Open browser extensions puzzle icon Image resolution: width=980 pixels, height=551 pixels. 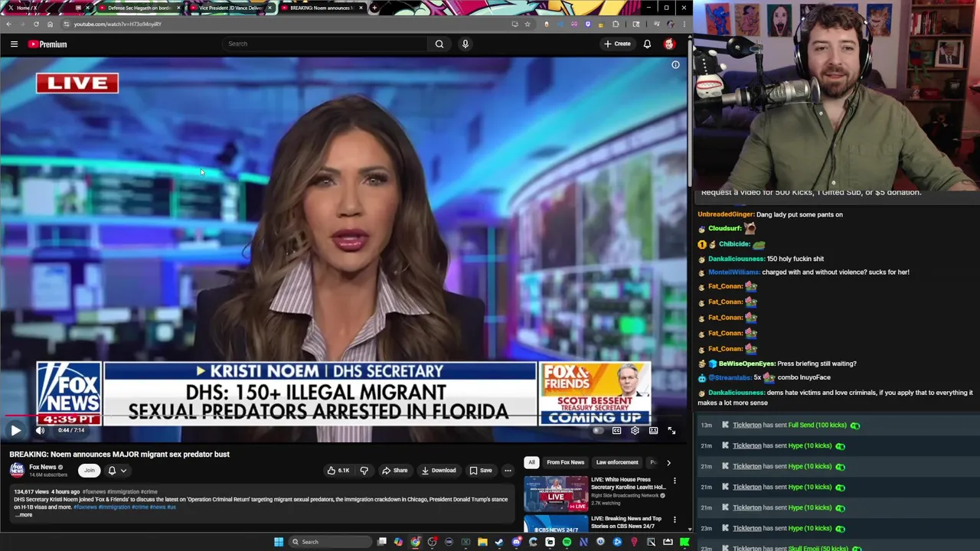point(616,24)
